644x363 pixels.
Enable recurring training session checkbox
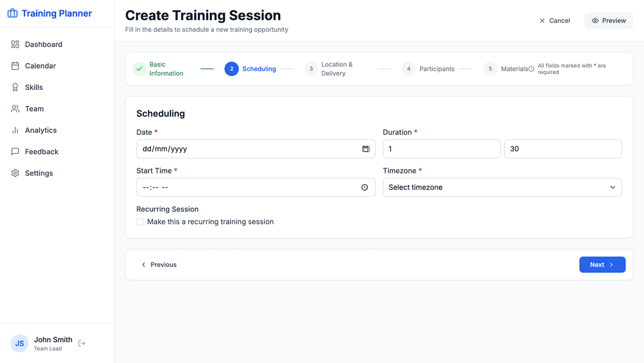140,221
